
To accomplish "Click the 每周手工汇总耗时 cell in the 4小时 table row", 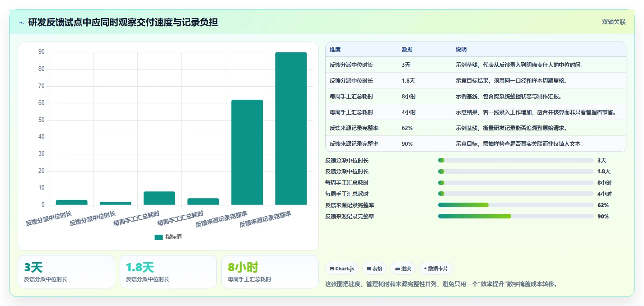I will 351,112.
